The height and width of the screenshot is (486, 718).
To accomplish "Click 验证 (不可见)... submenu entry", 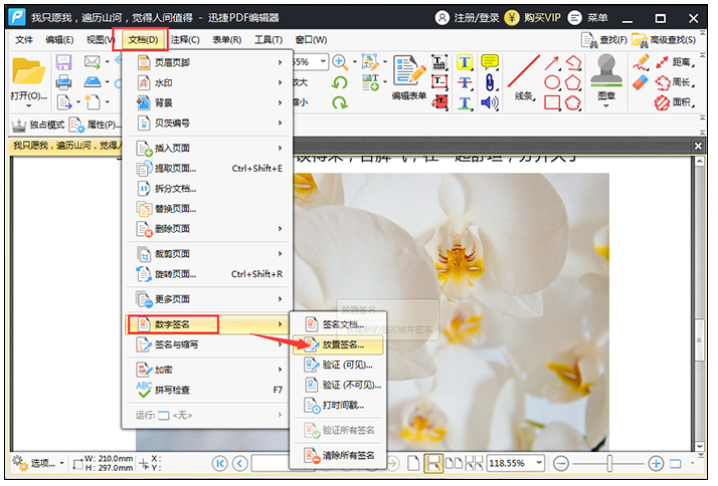I will pos(337,385).
